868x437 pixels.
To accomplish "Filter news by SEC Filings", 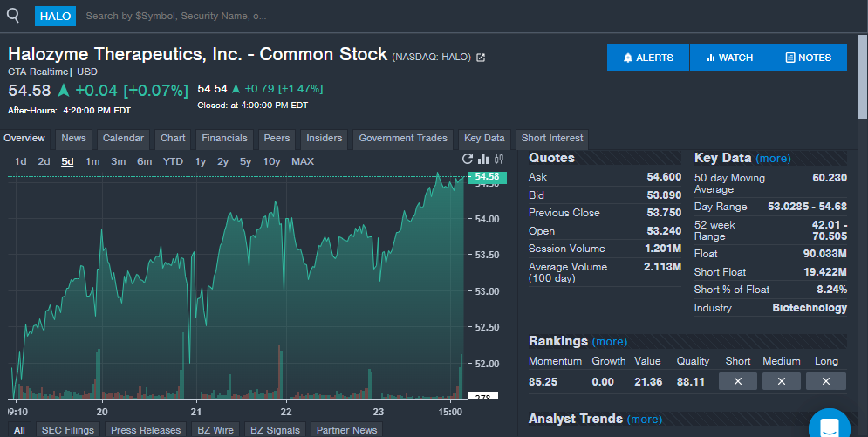I will tap(67, 430).
